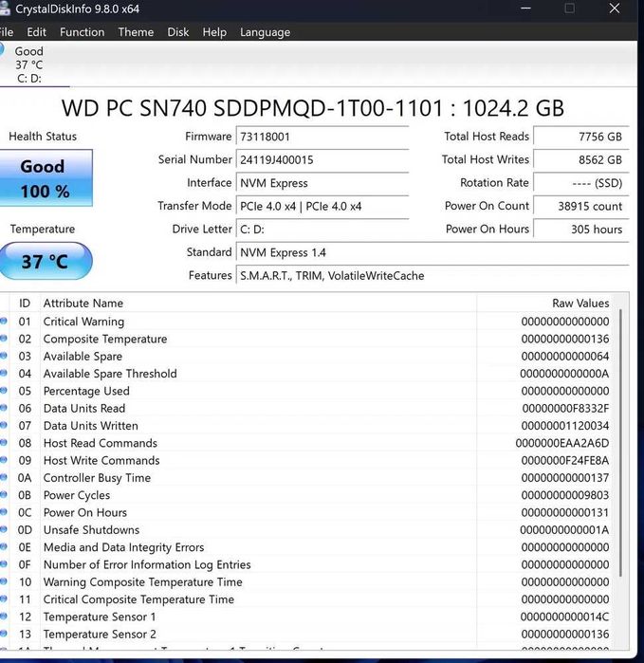Click status dot beside Data Units Read row
Image resolution: width=644 pixels, height=663 pixels.
pos(4,408)
